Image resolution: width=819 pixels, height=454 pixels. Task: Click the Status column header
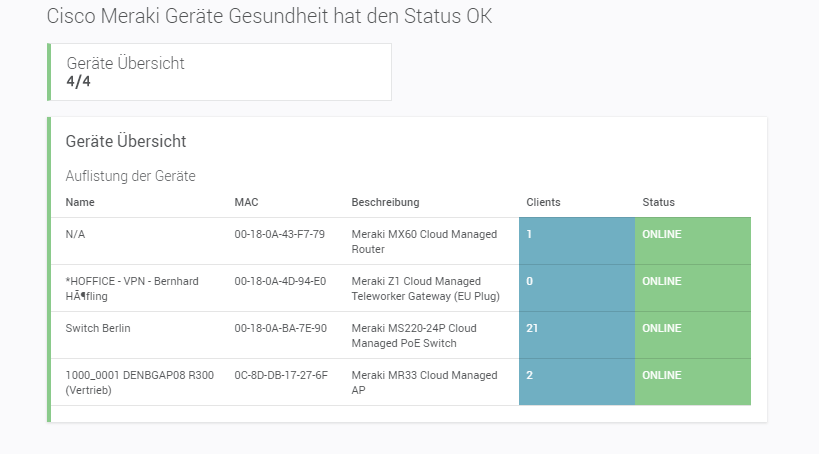coord(658,202)
